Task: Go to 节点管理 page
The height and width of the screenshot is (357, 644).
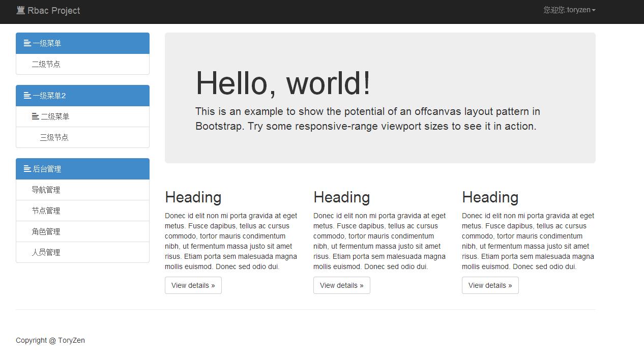Action: (x=82, y=211)
